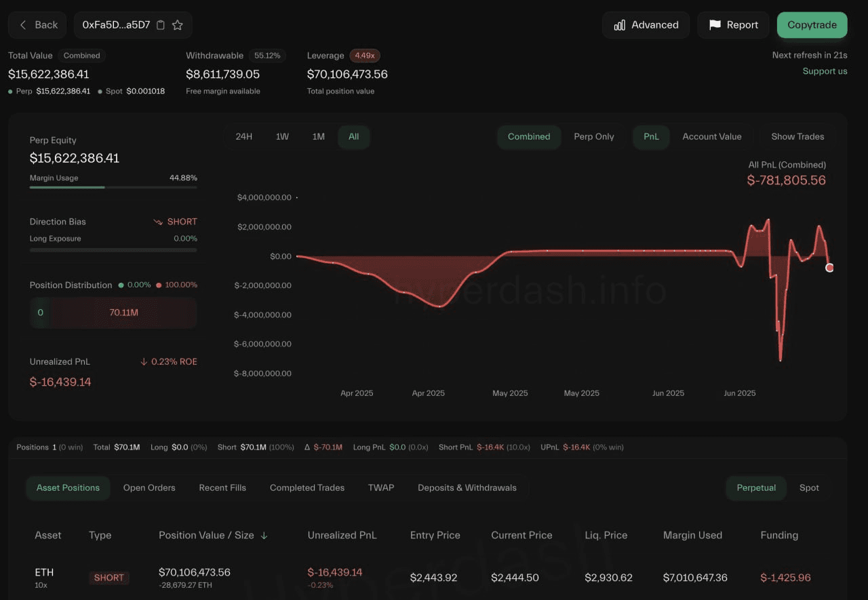868x600 pixels.
Task: Click the Type column header
Action: 100,536
